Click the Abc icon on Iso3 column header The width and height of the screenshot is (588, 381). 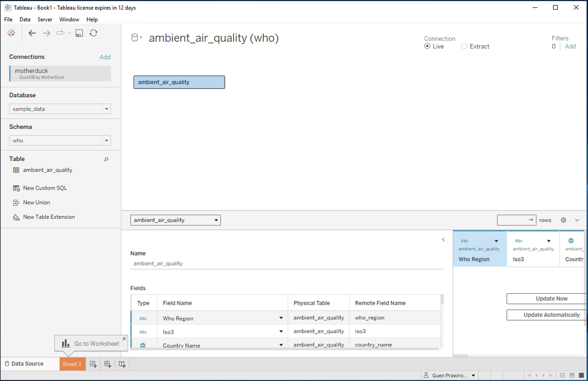[519, 241]
